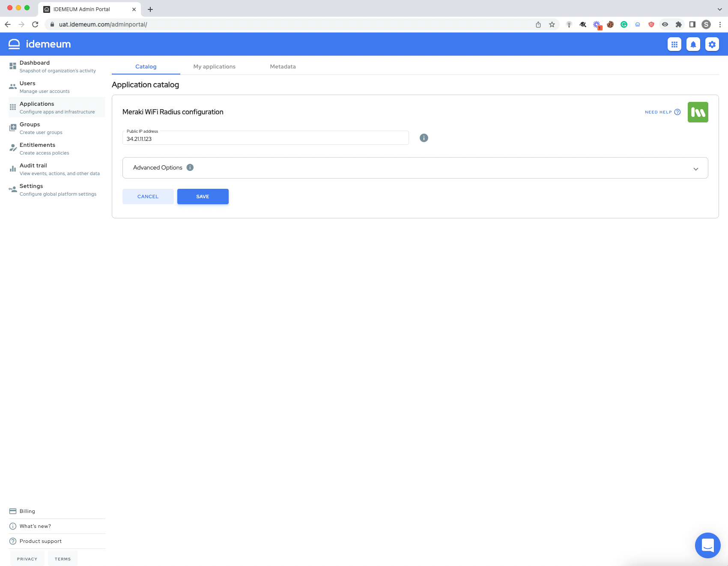Open the notifications bell icon
The image size is (728, 566).
(x=693, y=44)
